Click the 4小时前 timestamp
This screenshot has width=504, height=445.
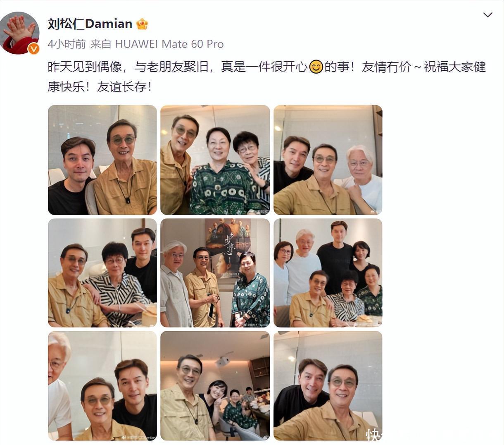tap(67, 44)
